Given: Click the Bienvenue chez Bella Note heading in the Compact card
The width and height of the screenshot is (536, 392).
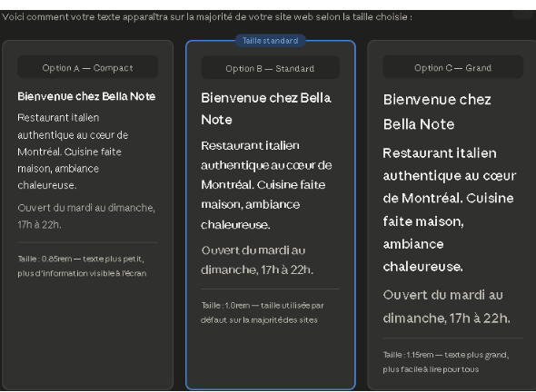Looking at the screenshot, I should 86,96.
